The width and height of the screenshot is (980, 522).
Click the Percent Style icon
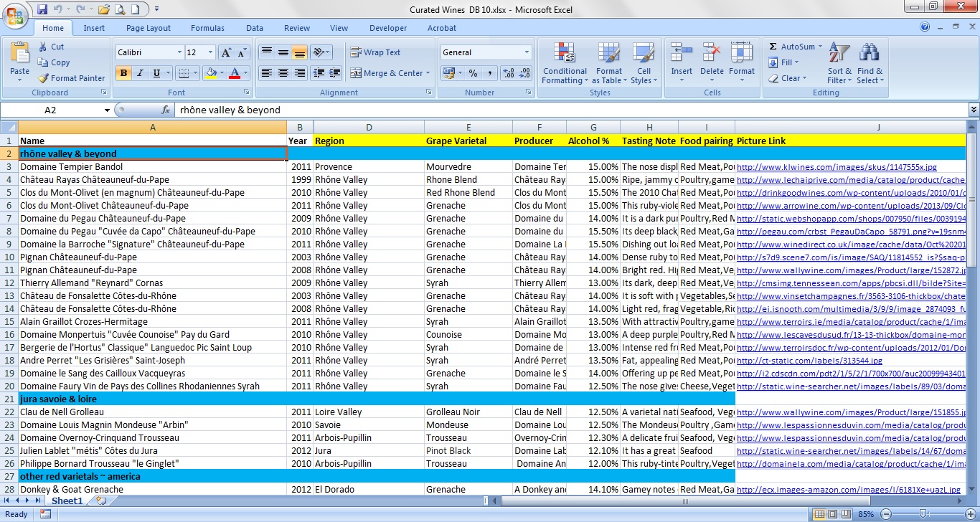pyautogui.click(x=473, y=73)
